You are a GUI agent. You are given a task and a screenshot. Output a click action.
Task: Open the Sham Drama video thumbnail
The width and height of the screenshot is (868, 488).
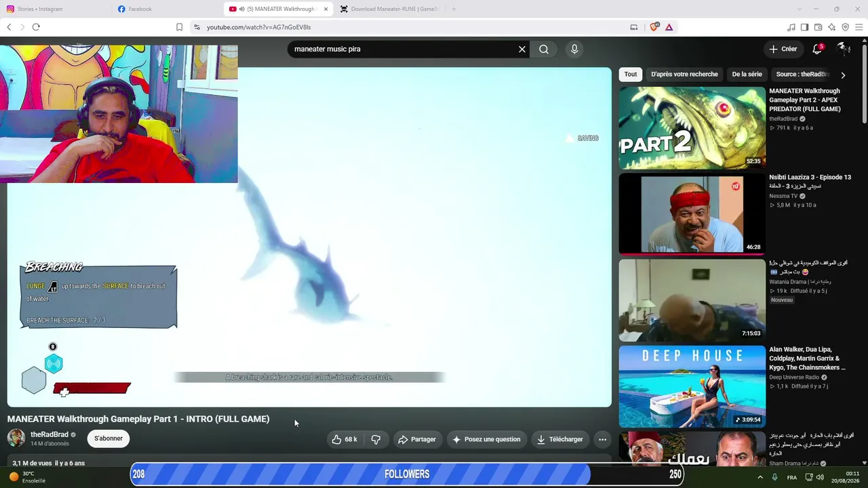692,449
